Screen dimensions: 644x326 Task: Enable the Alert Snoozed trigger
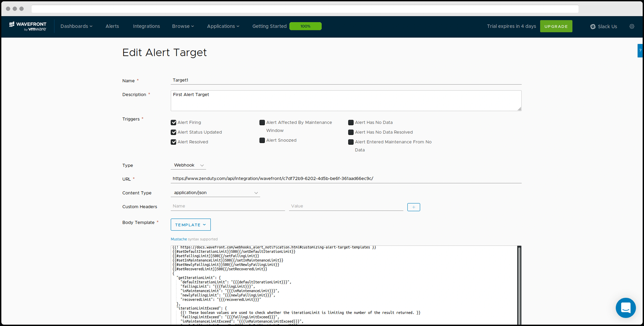pyautogui.click(x=262, y=140)
